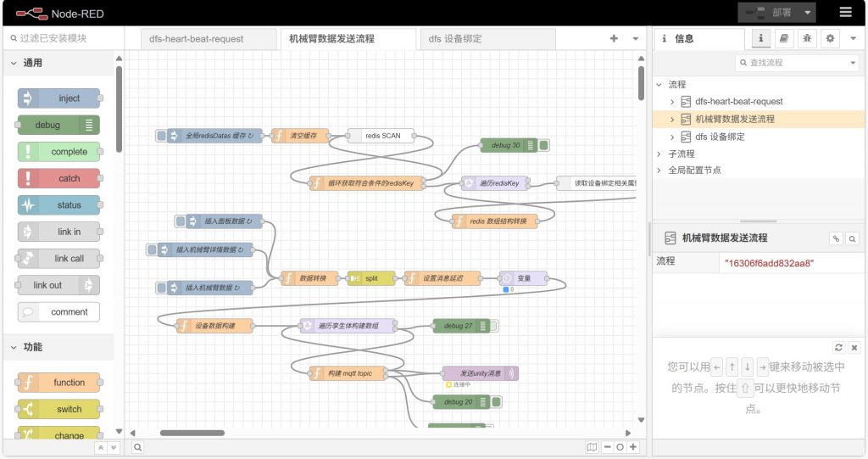
Task: Toggle the debug 20 node output button
Action: (497, 402)
